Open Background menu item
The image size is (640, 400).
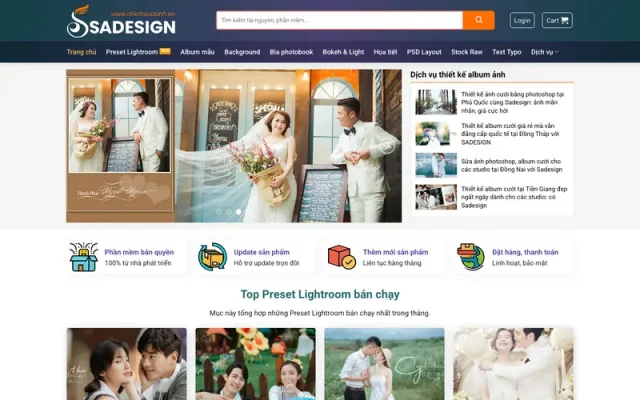[242, 52]
